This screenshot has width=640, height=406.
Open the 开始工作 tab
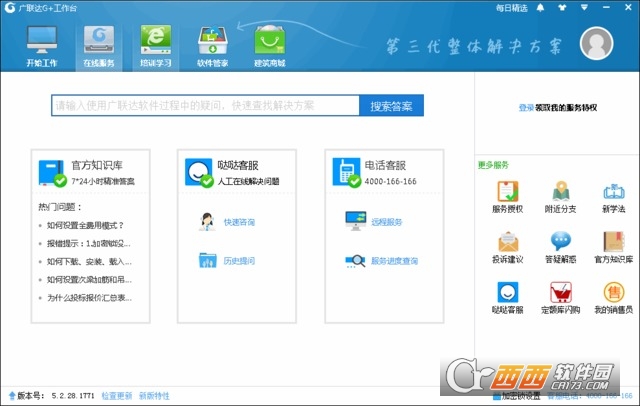pos(41,47)
